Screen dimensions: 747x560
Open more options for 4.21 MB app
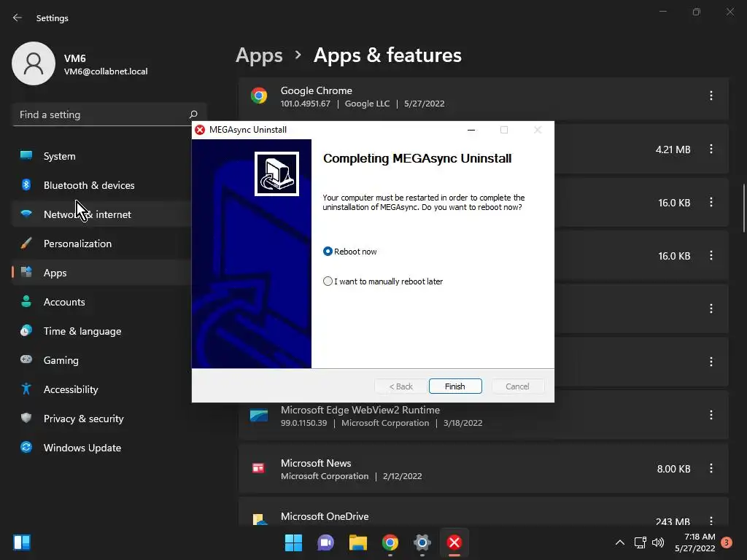tap(711, 149)
